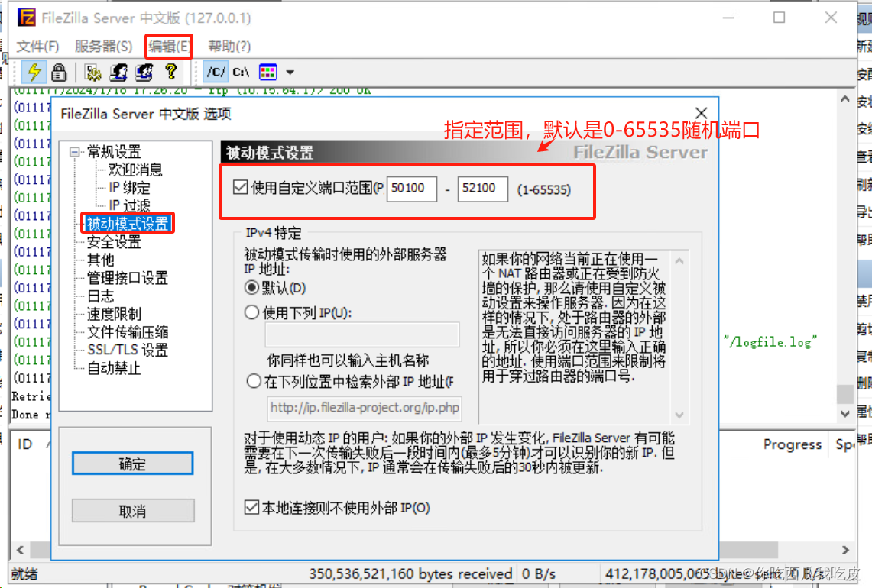The image size is (872, 588).
Task: Click the 就绪 status bar text
Action: click(x=24, y=573)
